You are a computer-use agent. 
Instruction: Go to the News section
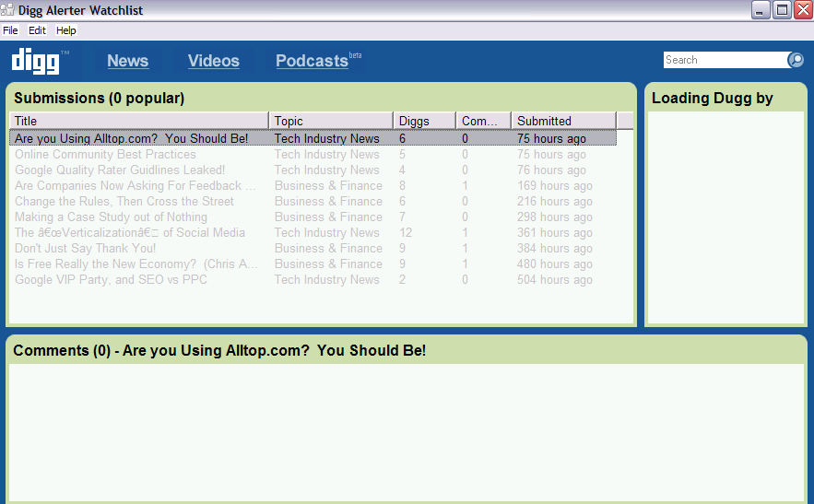(128, 61)
